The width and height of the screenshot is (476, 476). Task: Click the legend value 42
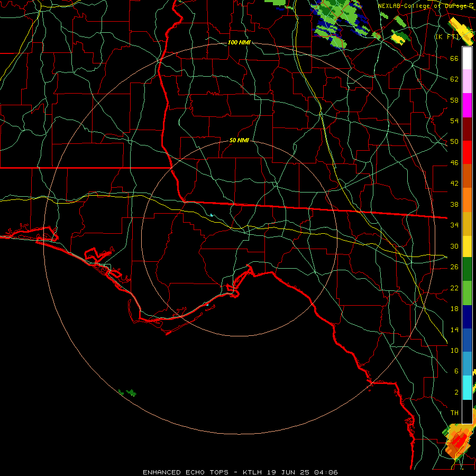pyautogui.click(x=454, y=184)
